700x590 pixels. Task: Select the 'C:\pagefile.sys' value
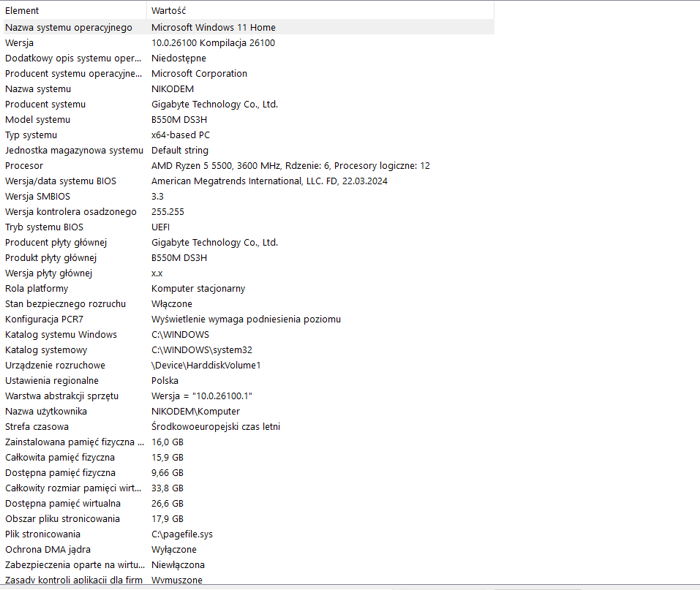coord(182,534)
